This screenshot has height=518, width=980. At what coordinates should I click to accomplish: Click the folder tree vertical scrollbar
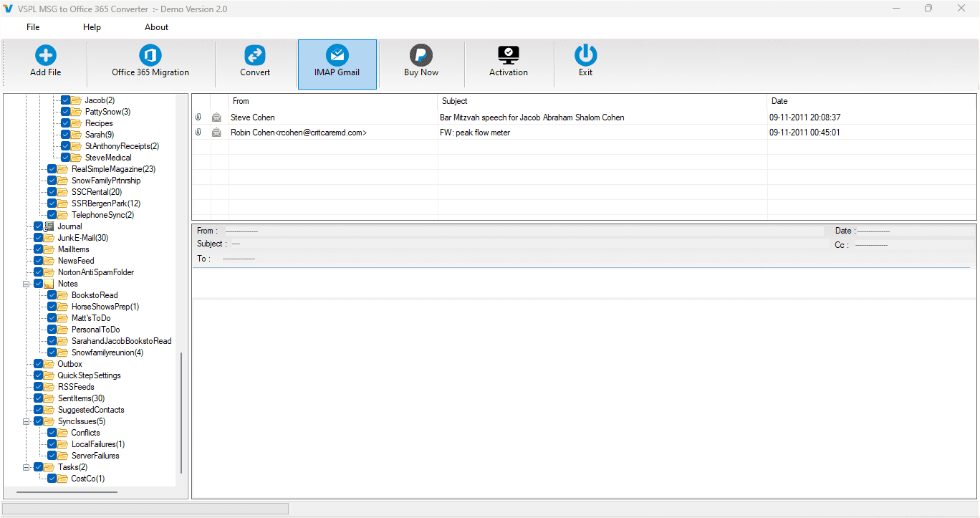(x=181, y=413)
